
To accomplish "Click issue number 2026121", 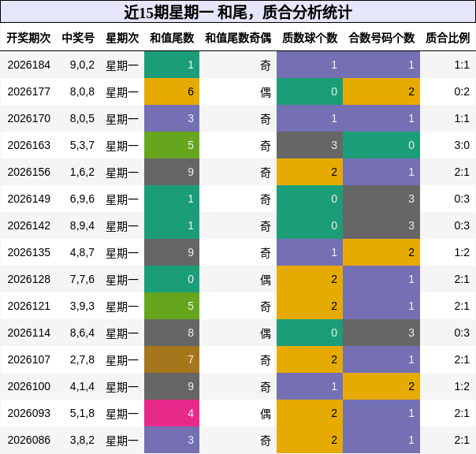I will [x=29, y=306].
